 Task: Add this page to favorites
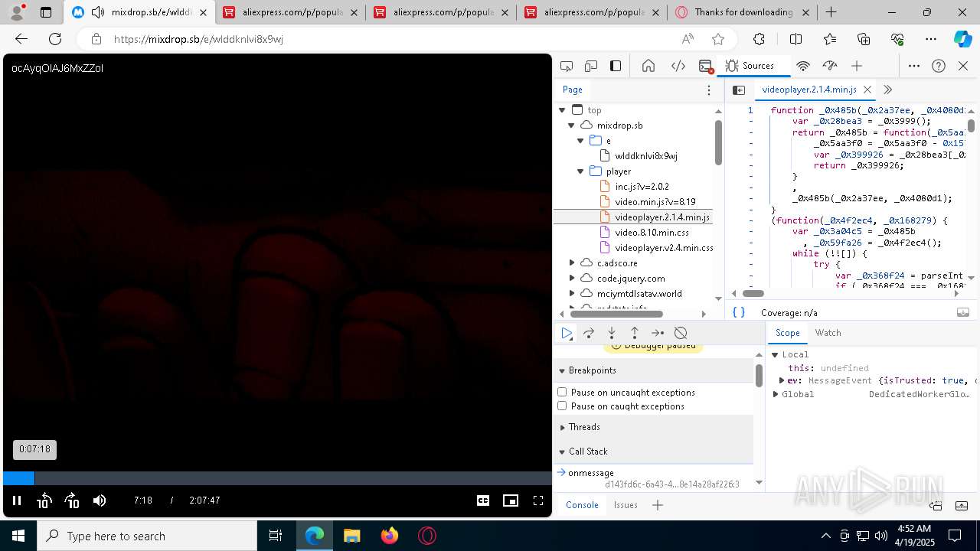click(x=717, y=39)
